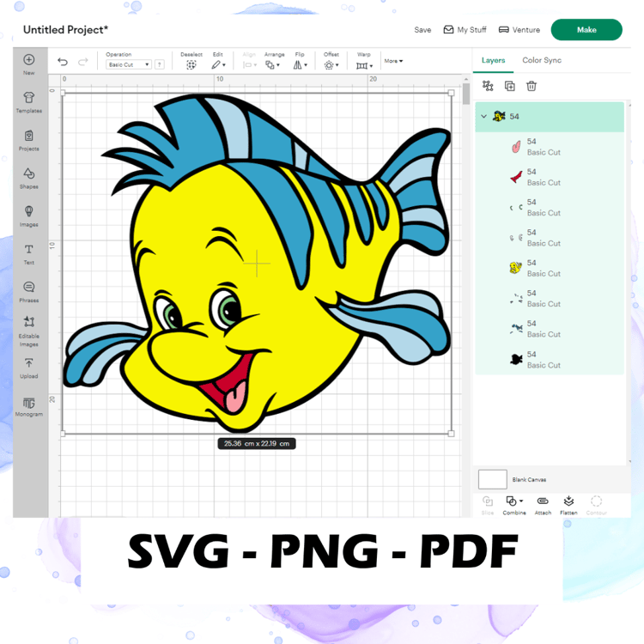644x644 pixels.
Task: Undo the last action
Action: coord(63,62)
